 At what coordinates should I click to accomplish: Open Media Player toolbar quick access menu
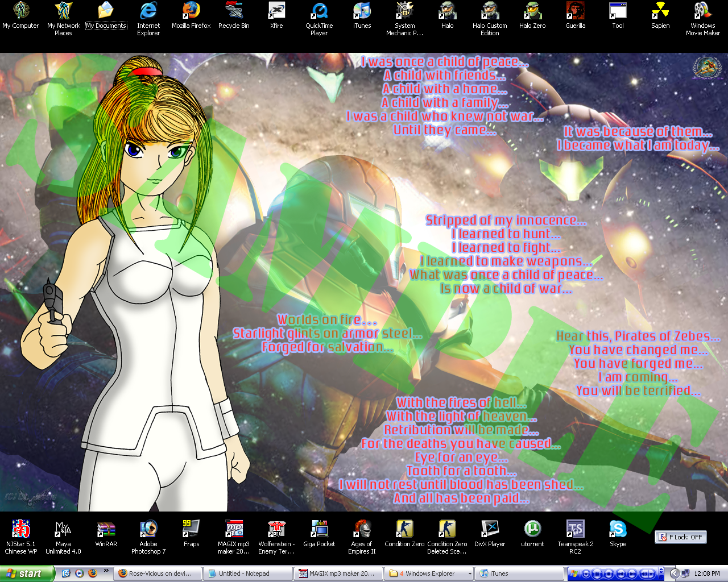pyautogui.click(x=586, y=573)
